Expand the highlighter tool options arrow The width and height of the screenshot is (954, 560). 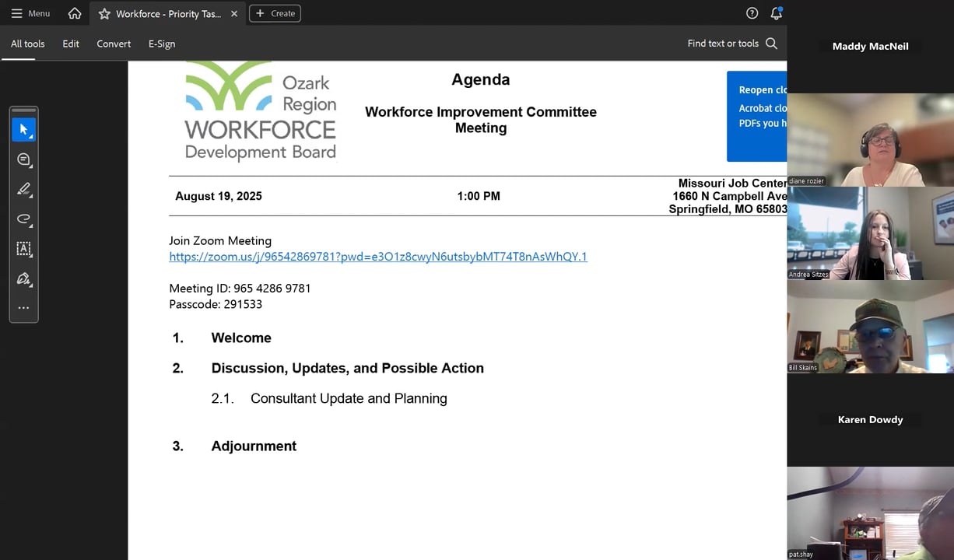(x=30, y=195)
